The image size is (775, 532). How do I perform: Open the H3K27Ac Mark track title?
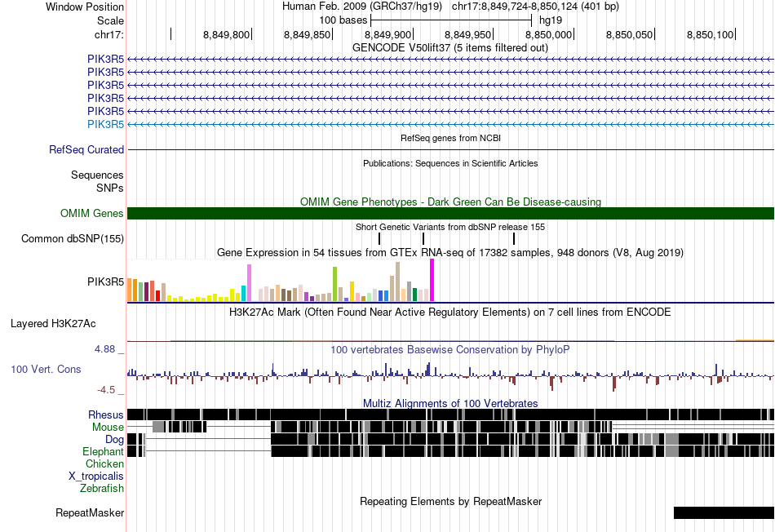(450, 312)
